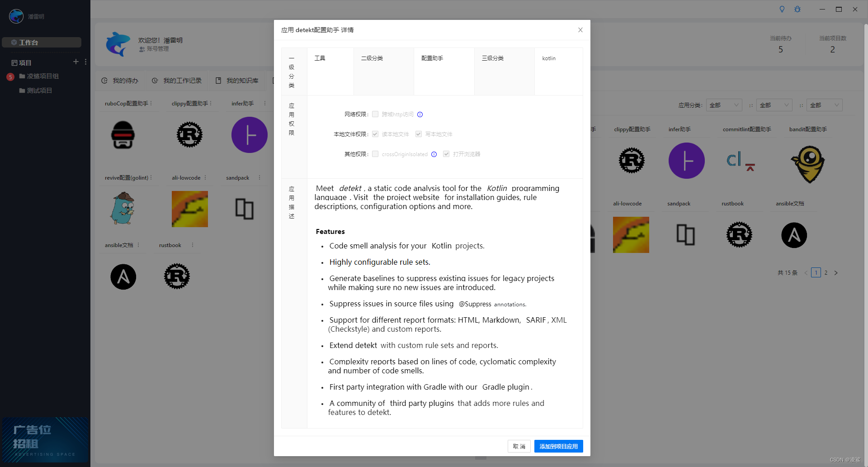Open right-side ali-lowcode thumbnail
Viewport: 868px width, 467px height.
click(631, 235)
